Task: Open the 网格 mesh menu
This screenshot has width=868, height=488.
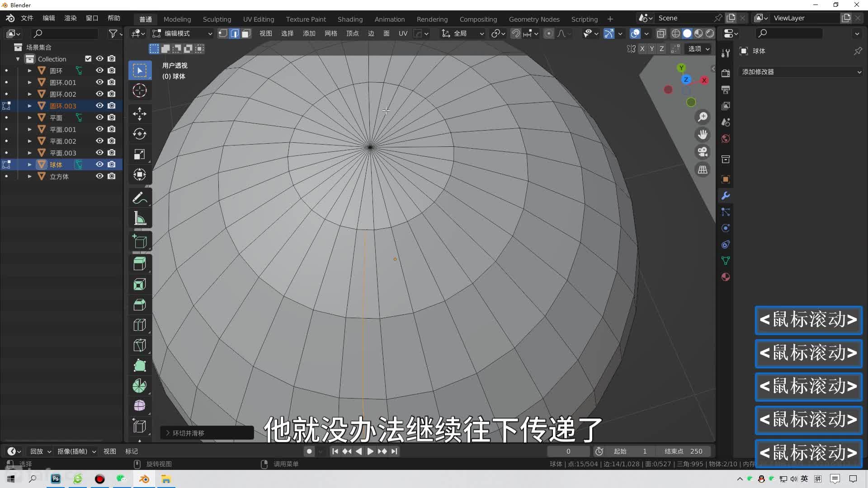Action: tap(331, 33)
